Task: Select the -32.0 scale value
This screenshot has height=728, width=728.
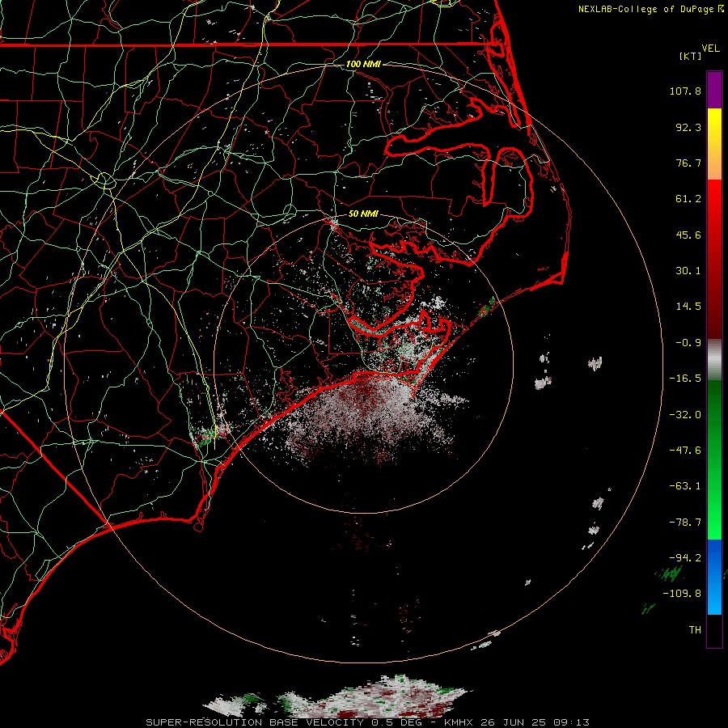Action: (x=685, y=415)
